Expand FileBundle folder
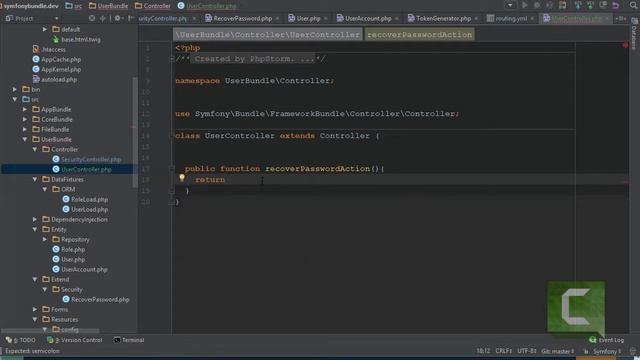The image size is (640, 360). [25, 129]
